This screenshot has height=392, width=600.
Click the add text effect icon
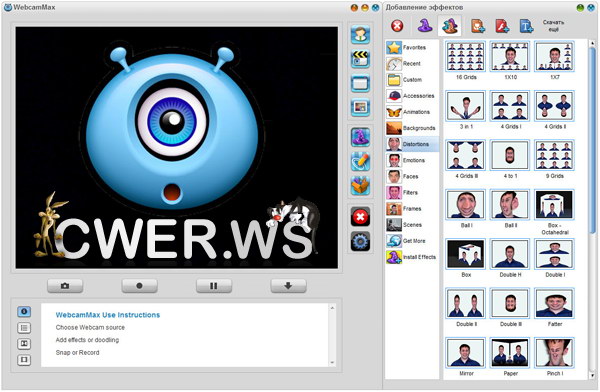click(x=526, y=26)
